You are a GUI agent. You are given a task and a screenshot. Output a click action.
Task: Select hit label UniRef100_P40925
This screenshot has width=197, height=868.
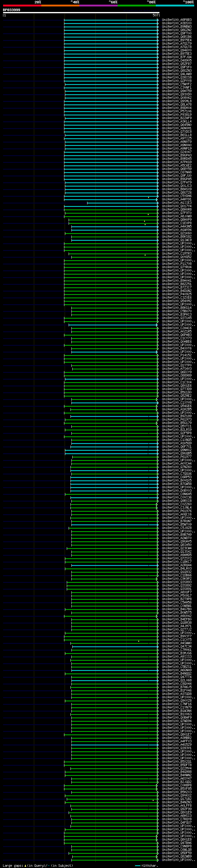[x=177, y=294]
